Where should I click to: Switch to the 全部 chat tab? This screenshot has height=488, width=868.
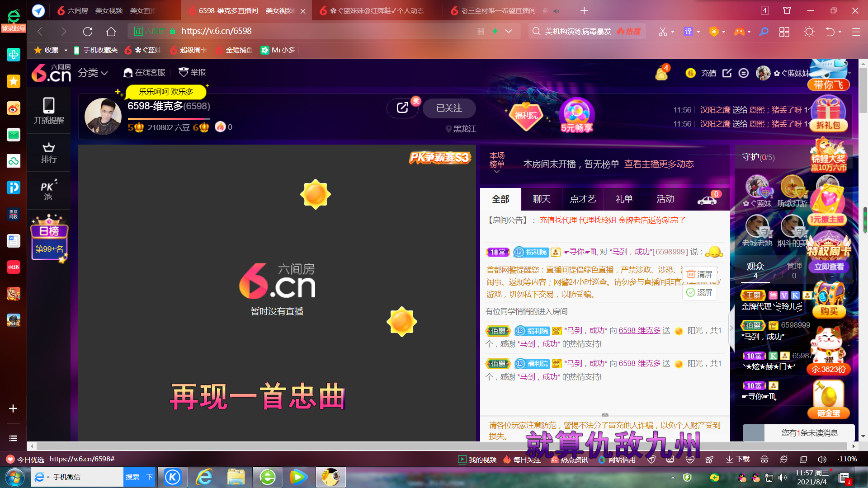[x=500, y=199]
